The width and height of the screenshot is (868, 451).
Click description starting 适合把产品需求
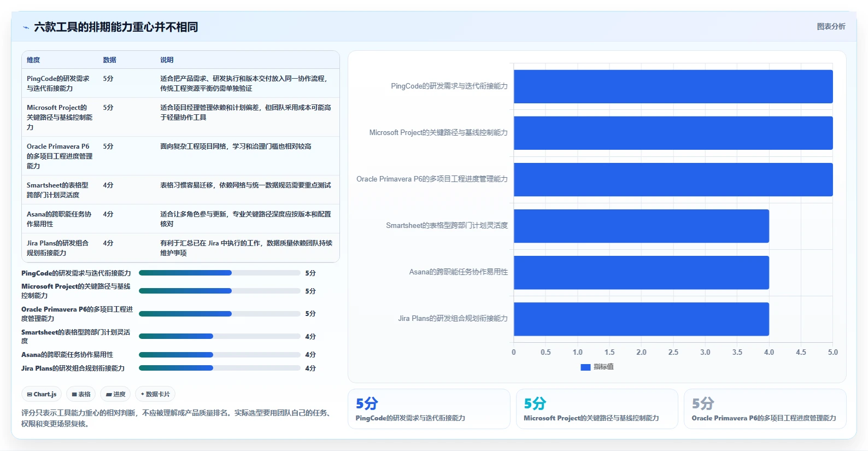[244, 84]
